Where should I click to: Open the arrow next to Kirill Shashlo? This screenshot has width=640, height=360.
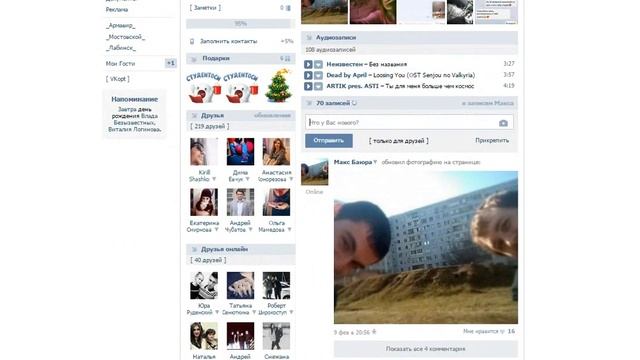(214, 179)
